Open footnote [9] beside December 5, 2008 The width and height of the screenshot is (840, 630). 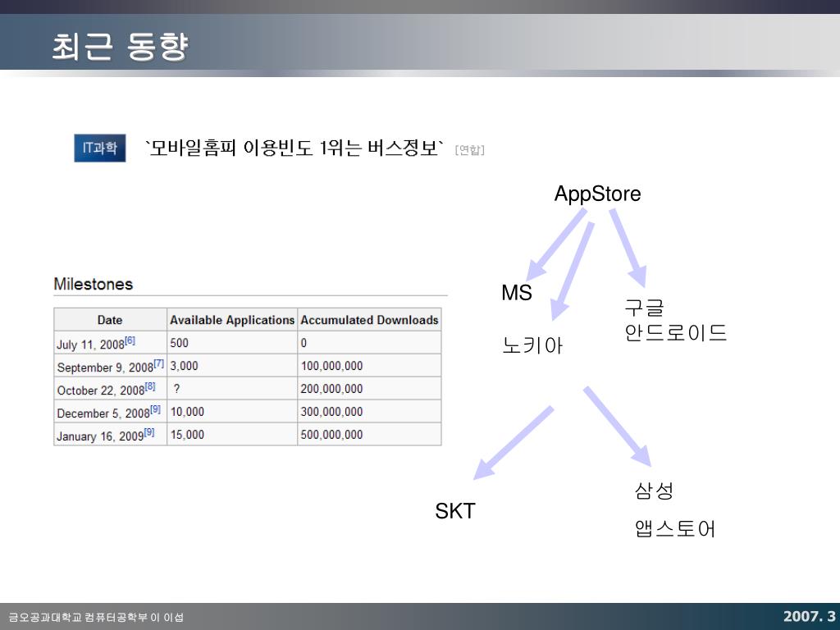click(x=155, y=409)
